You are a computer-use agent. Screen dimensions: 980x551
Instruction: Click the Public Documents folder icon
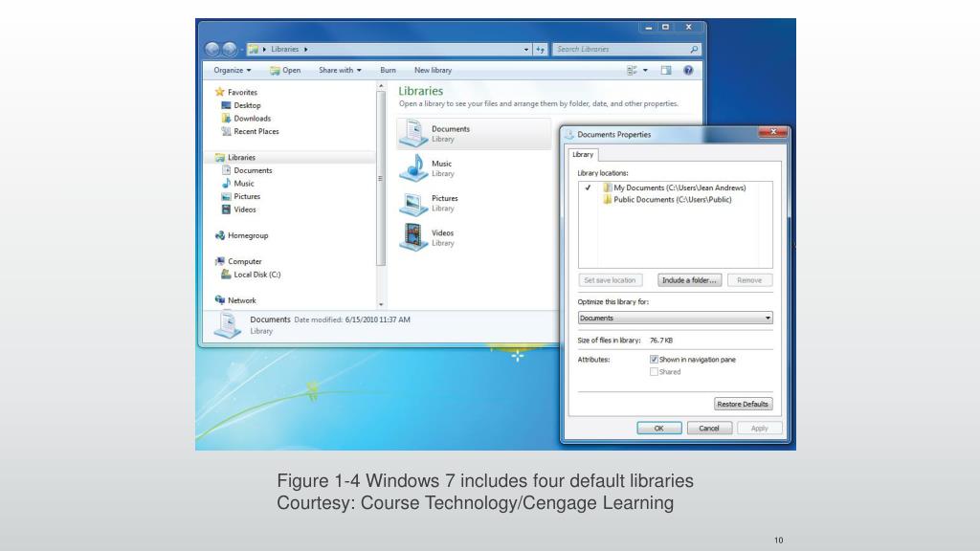(x=607, y=199)
